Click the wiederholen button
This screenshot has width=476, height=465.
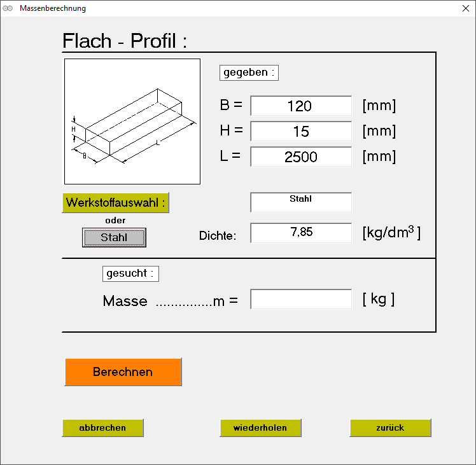(x=260, y=428)
